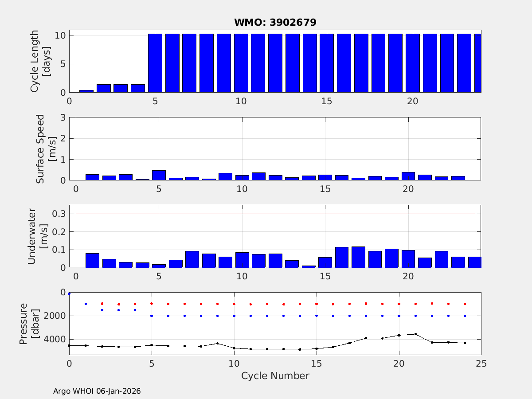
Task: Select the shortest bar in Cycle Length plot
Action: click(86, 91)
